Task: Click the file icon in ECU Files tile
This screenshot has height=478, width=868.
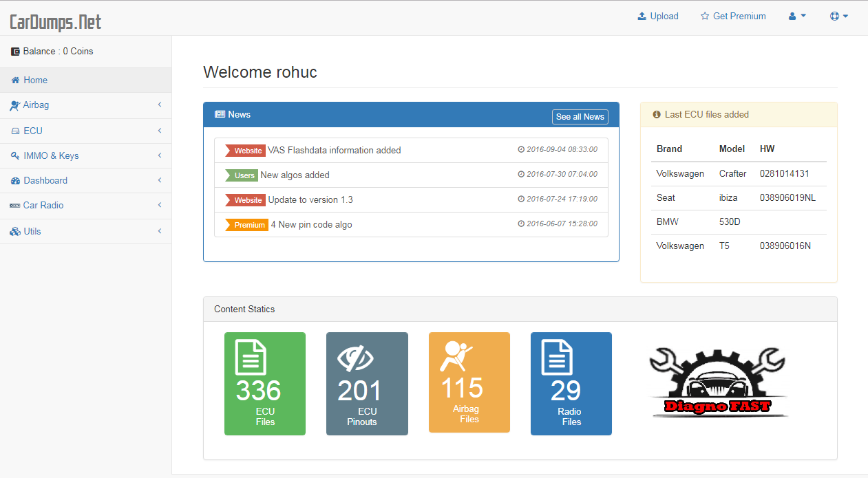Action: (251, 357)
